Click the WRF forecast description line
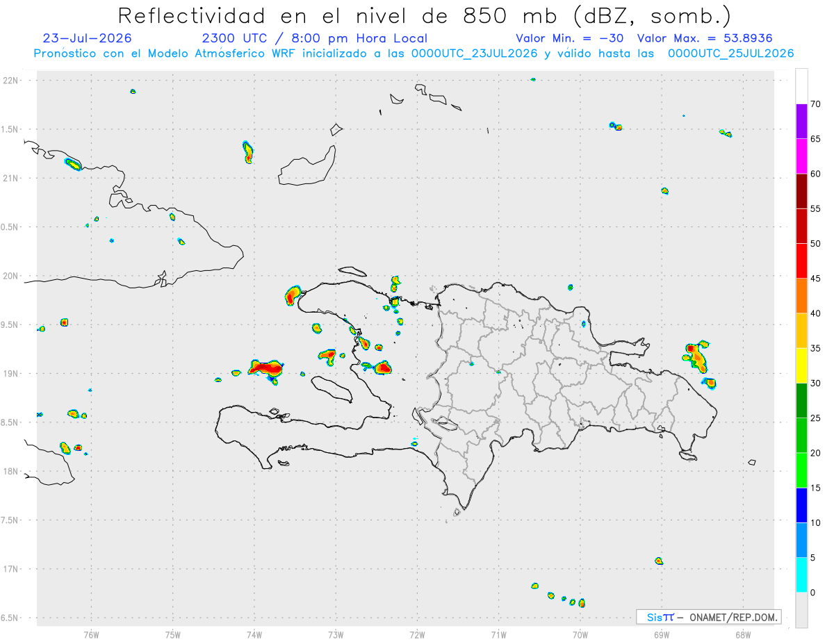This screenshot has width=834, height=644. pos(414,53)
